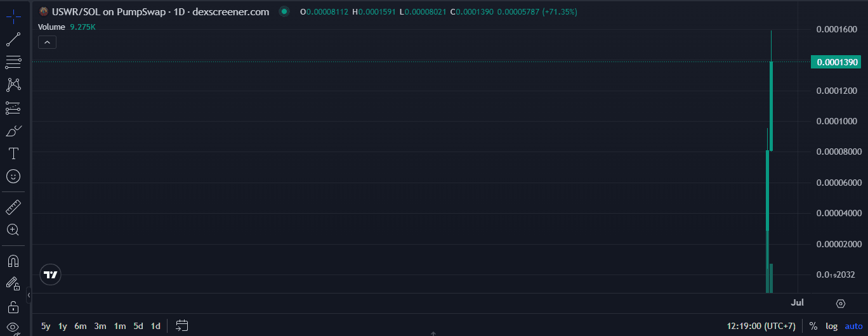Toggle stay in drawing mode
868x336 pixels.
click(13, 283)
